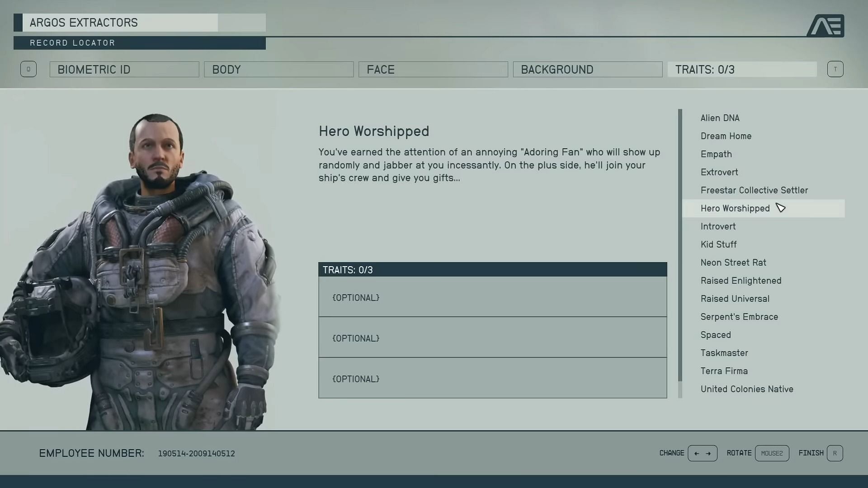Select the Kid Stuff trait option
Image resolution: width=868 pixels, height=488 pixels.
tap(718, 244)
